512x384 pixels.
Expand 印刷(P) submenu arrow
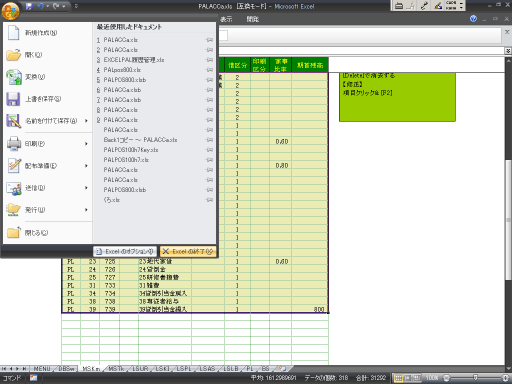click(86, 144)
